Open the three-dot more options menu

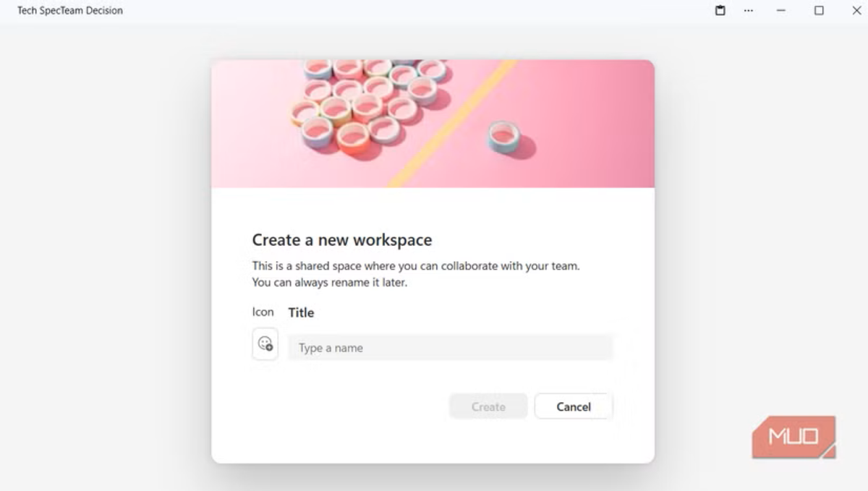[749, 11]
